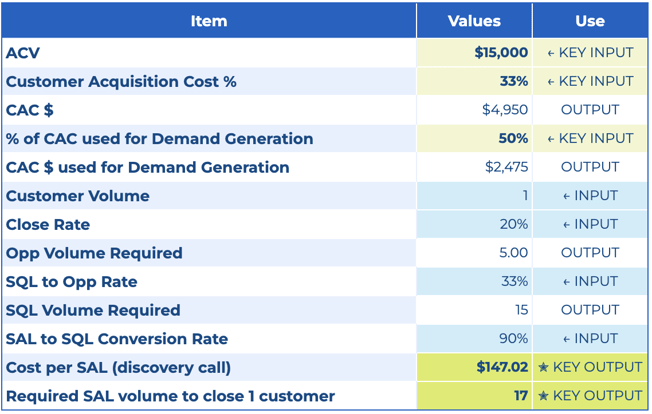Select the 33% Customer Acquisition Cost value
The image size is (652, 414).
[474, 81]
